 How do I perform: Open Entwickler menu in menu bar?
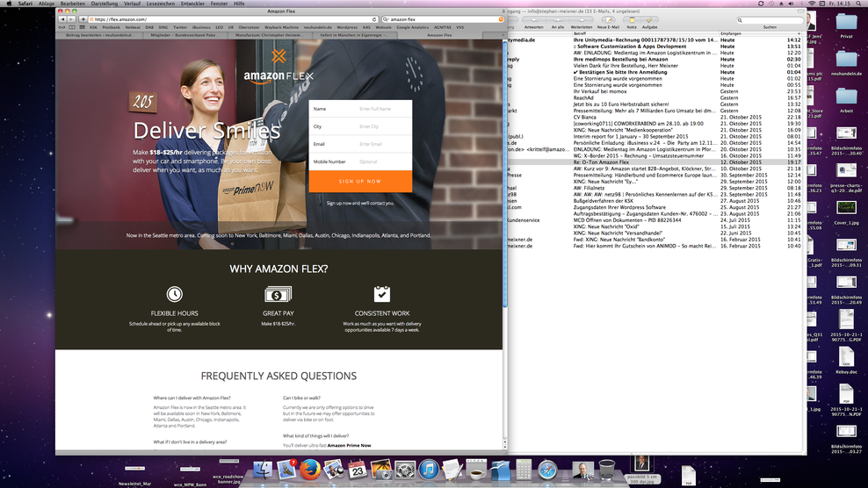click(192, 4)
